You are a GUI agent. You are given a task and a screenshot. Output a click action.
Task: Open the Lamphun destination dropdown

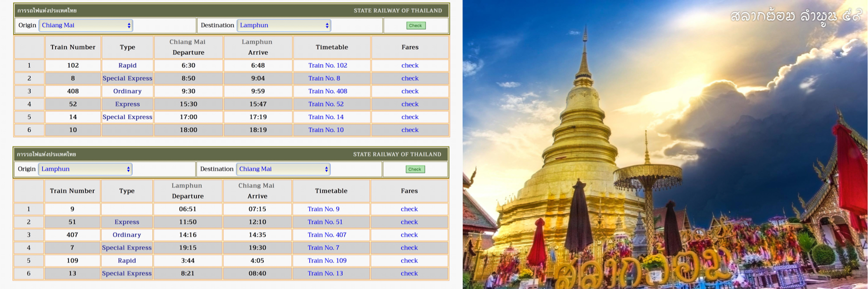coord(284,25)
